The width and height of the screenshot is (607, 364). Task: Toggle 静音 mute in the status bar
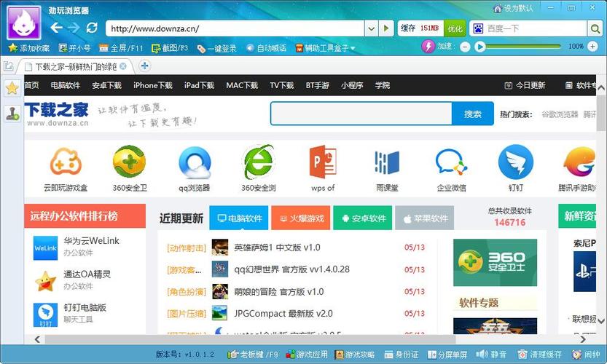tap(491, 355)
